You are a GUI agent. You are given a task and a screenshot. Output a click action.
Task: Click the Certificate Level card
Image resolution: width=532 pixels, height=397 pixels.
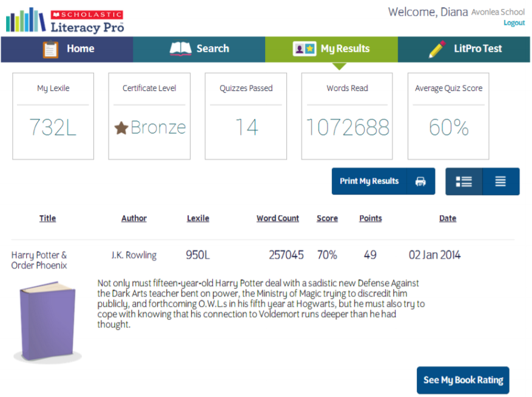pyautogui.click(x=149, y=116)
